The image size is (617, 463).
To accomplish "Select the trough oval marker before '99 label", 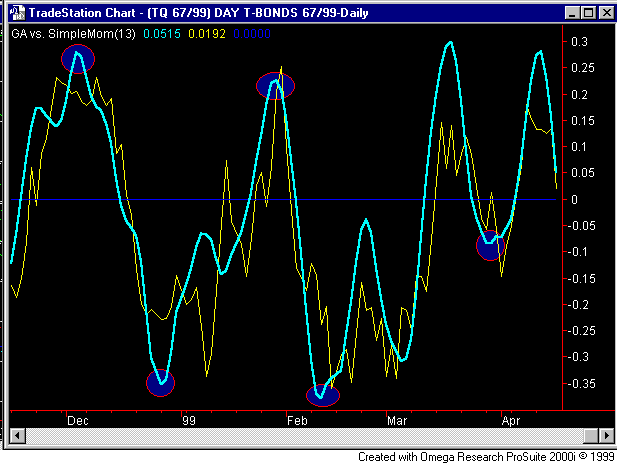I will click(x=160, y=381).
